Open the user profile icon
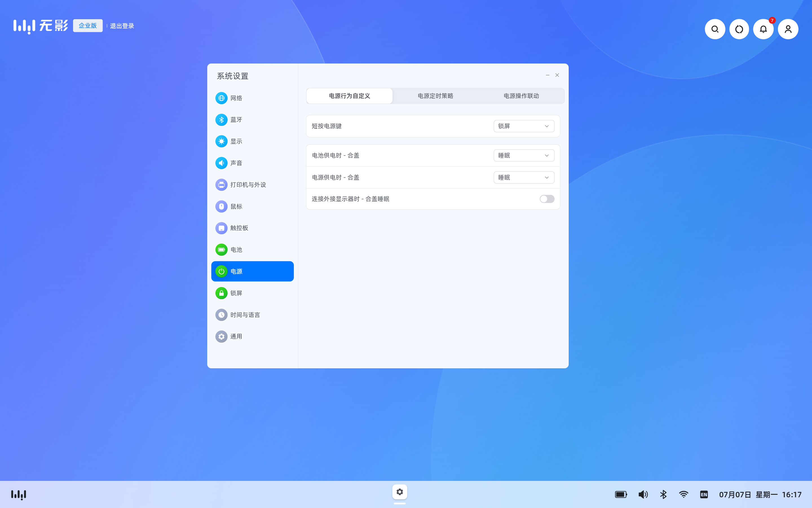 pyautogui.click(x=788, y=29)
